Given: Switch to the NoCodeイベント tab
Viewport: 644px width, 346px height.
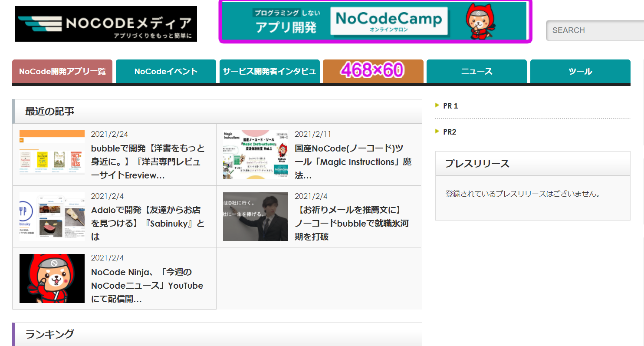Looking at the screenshot, I should click(166, 71).
